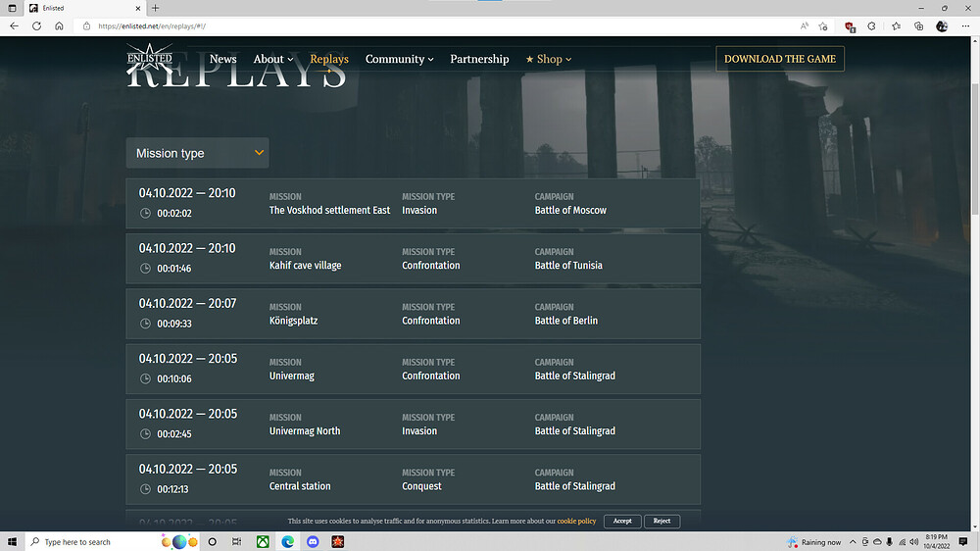Click the DOWNLOAD THE GAME button

pyautogui.click(x=779, y=59)
